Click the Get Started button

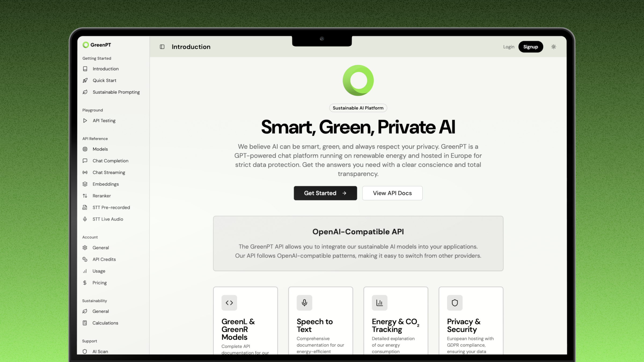pos(325,193)
